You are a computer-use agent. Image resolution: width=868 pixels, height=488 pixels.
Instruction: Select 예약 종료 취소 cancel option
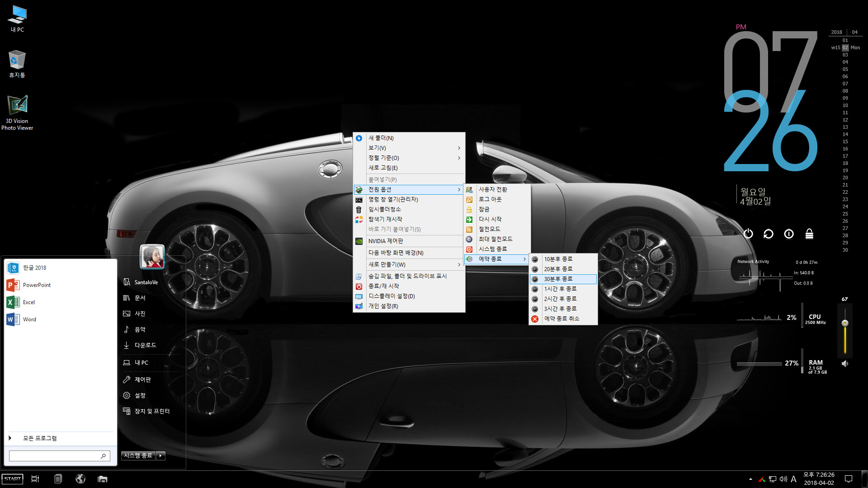click(x=563, y=319)
